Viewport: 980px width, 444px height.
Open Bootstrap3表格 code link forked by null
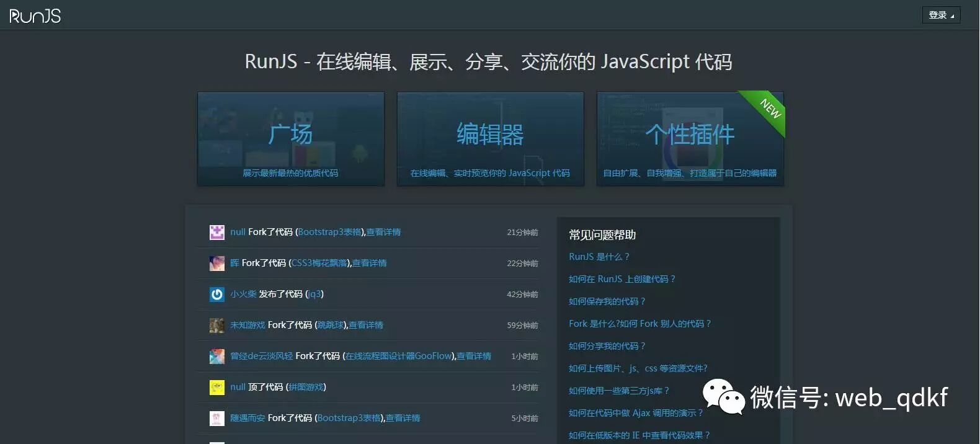[x=329, y=232]
